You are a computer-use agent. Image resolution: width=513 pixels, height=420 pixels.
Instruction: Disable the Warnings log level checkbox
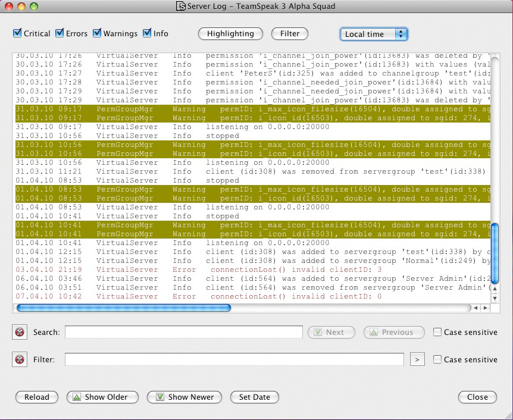click(97, 33)
